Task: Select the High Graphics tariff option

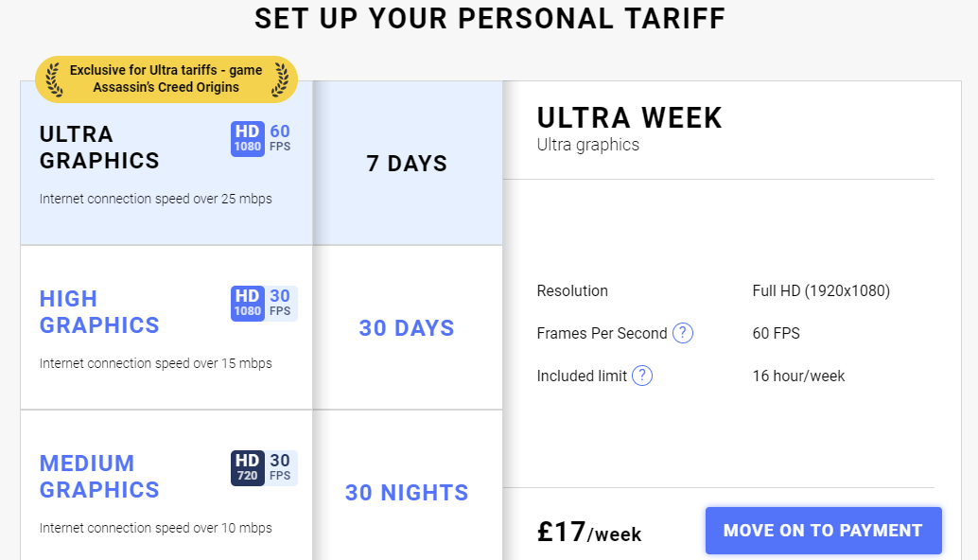Action: click(x=166, y=327)
